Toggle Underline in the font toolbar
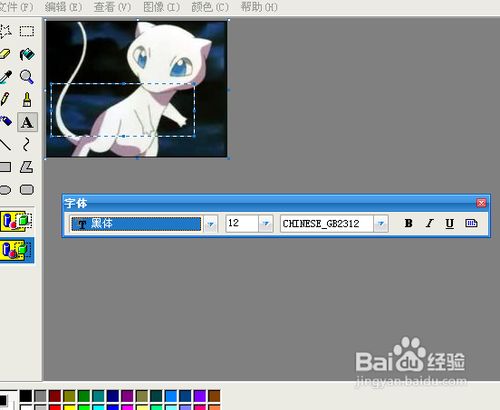Image resolution: width=500 pixels, height=410 pixels. [x=450, y=223]
